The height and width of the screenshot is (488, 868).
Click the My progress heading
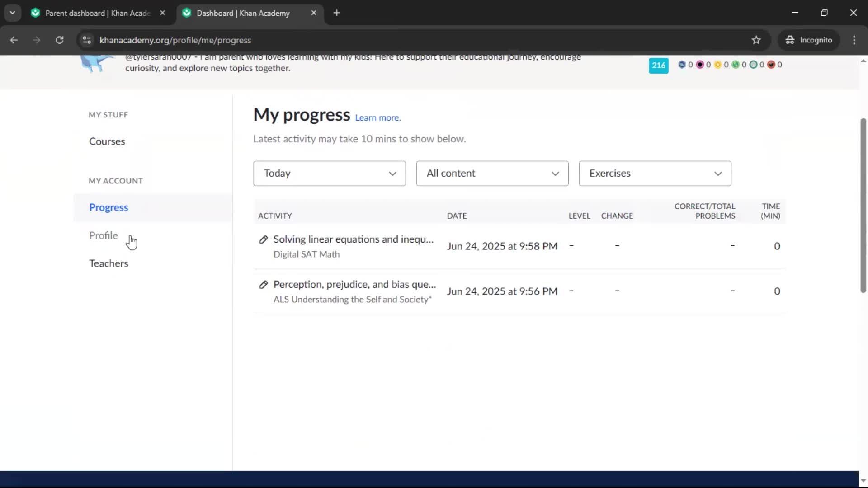pos(302,115)
